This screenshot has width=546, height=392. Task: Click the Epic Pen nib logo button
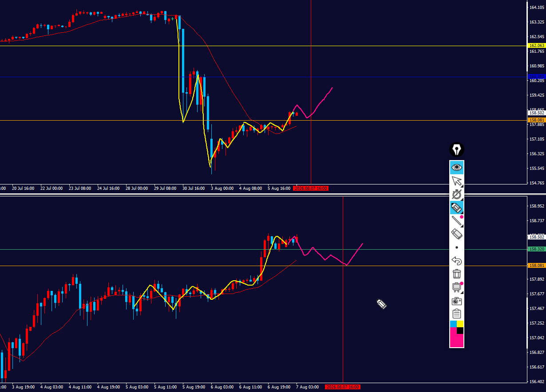click(457, 149)
